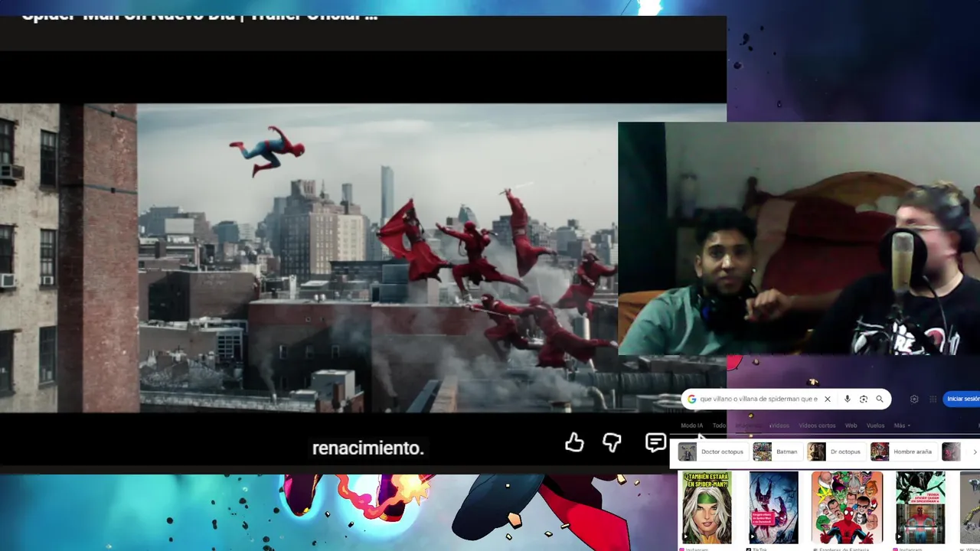Viewport: 980px width, 551px height.
Task: Open Google quick settings gear icon
Action: tap(914, 399)
